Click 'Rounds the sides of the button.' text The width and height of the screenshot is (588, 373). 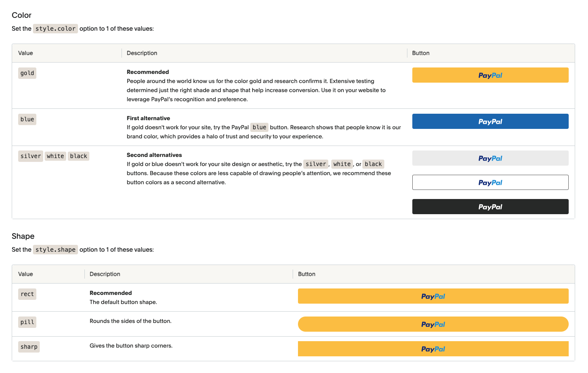tap(131, 321)
